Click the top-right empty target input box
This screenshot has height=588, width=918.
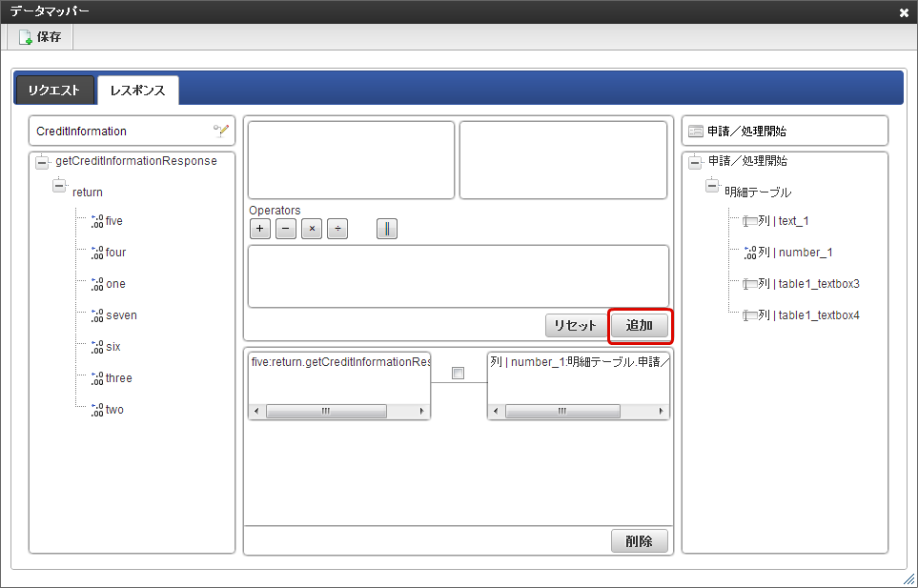563,160
